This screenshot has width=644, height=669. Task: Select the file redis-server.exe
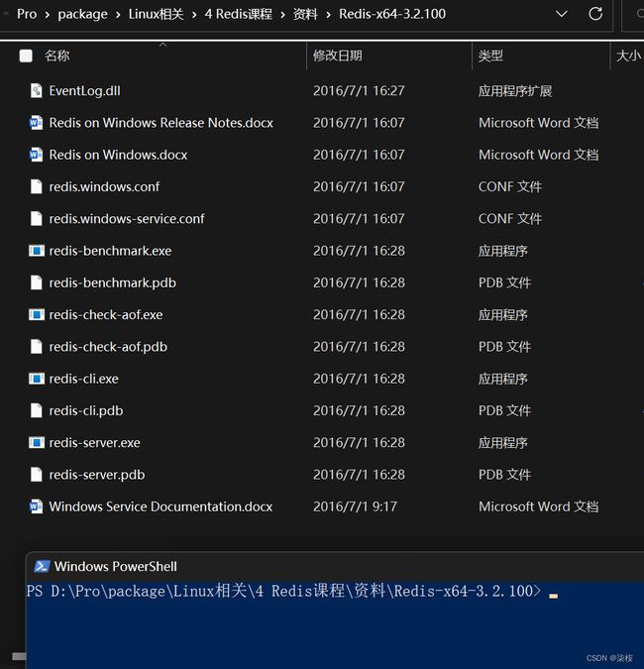pos(94,442)
